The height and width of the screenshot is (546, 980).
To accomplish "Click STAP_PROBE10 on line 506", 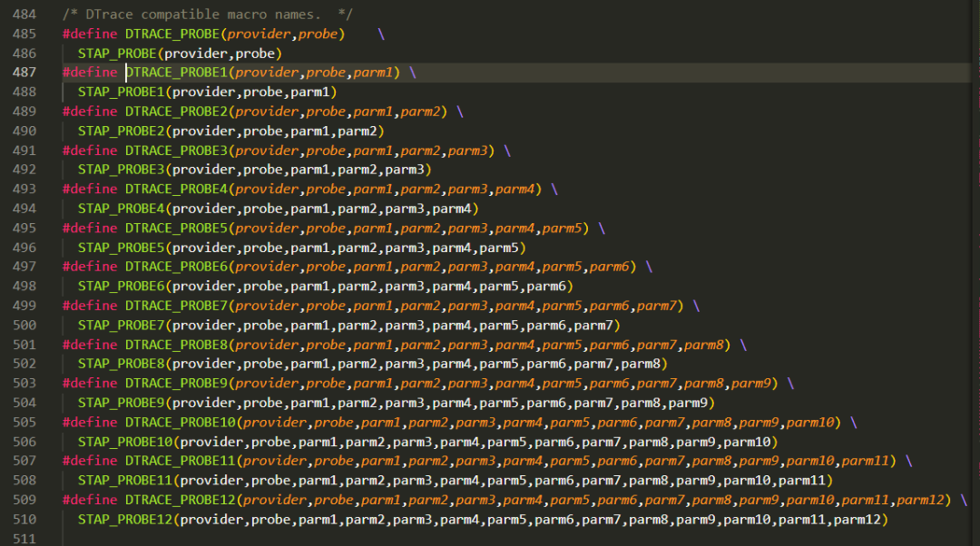I will click(x=125, y=442).
